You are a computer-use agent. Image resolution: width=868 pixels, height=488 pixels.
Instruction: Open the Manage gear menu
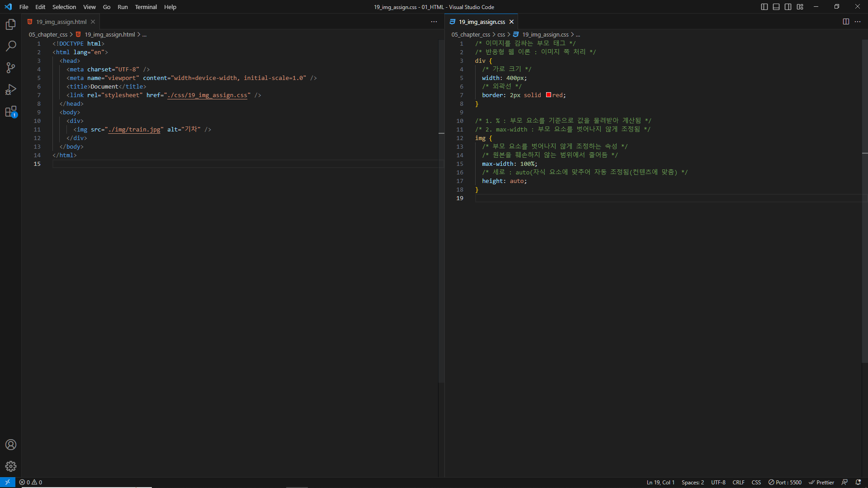[x=11, y=466]
